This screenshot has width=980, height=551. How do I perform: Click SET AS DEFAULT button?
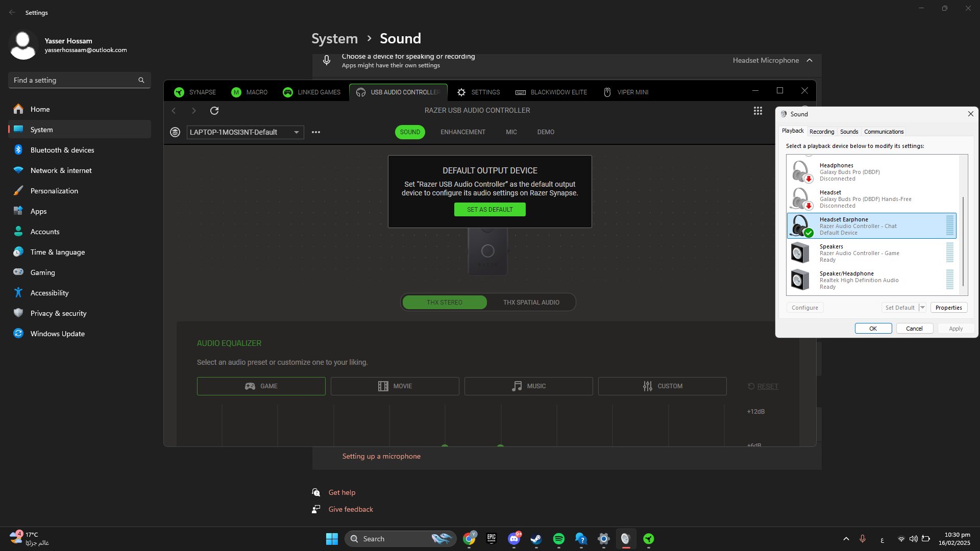[489, 210]
